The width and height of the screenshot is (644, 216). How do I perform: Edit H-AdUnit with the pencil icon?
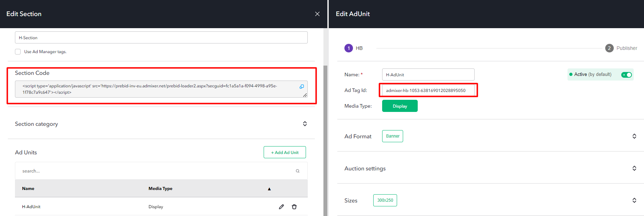(281, 207)
